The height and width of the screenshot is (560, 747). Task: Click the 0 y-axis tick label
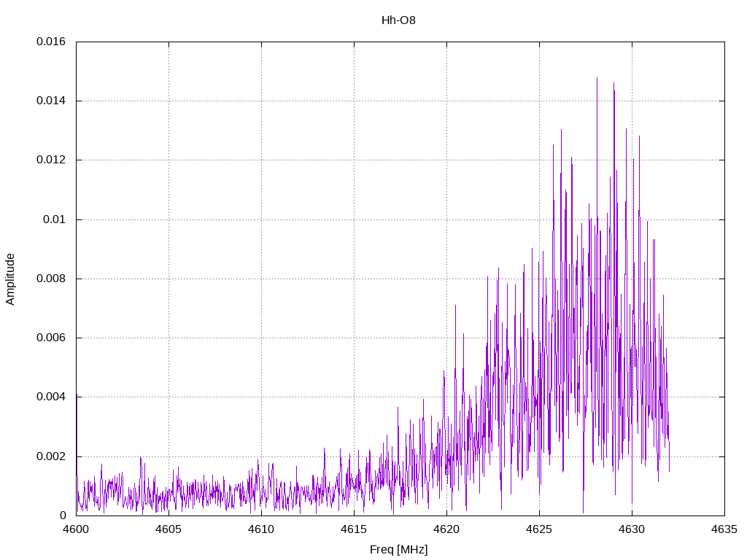point(63,516)
